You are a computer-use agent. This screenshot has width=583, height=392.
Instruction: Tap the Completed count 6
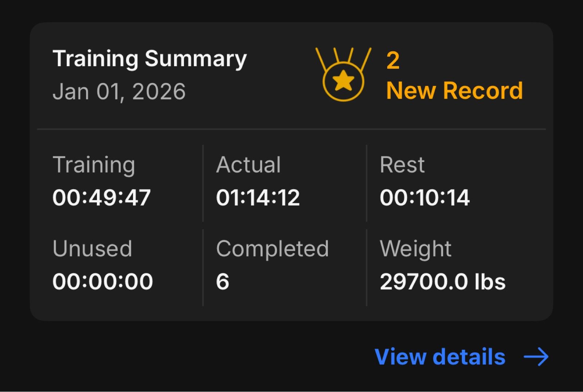pos(223,282)
